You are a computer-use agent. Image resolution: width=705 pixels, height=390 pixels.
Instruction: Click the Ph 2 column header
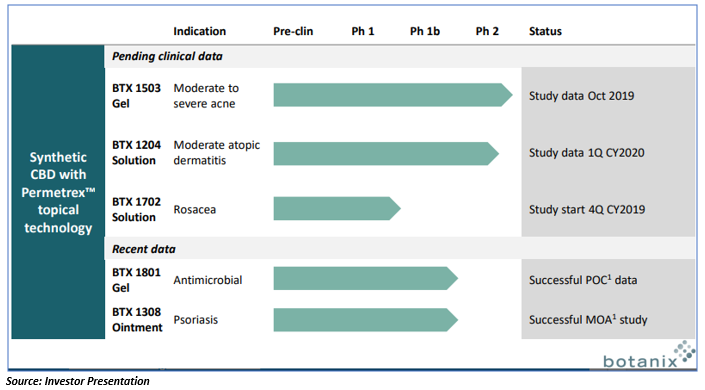pos(487,31)
